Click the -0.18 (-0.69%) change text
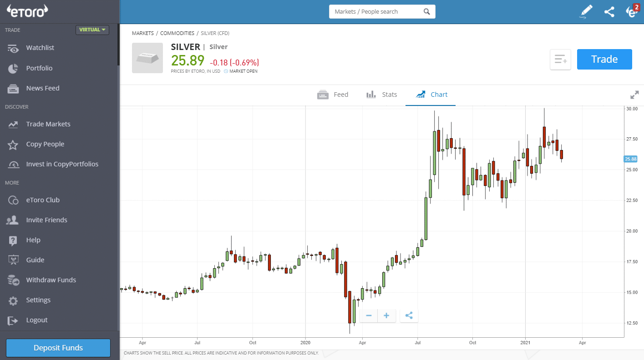The image size is (644, 360). point(234,63)
